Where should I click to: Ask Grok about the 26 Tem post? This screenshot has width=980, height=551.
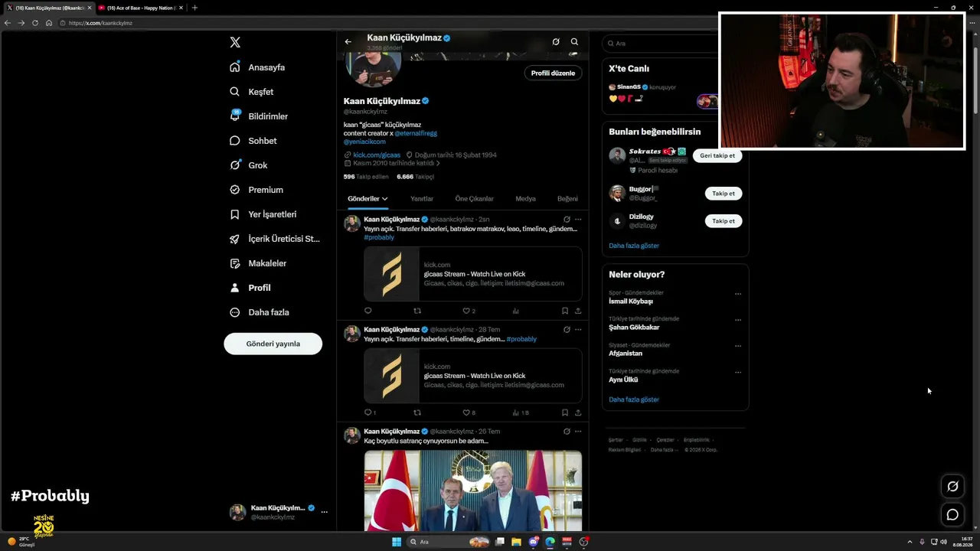(x=567, y=432)
